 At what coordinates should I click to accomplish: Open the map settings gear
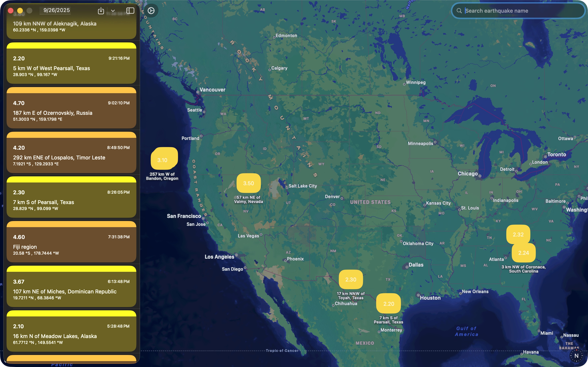151,11
